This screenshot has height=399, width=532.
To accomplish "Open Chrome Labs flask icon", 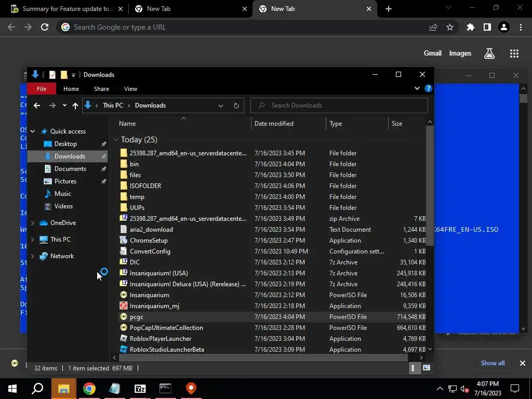I will pos(489,54).
